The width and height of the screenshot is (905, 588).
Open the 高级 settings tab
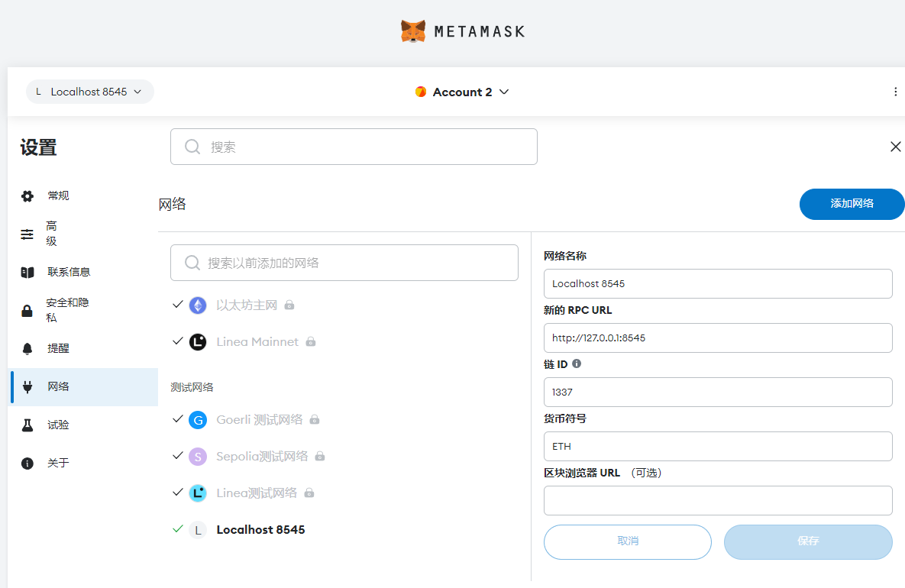pyautogui.click(x=83, y=234)
